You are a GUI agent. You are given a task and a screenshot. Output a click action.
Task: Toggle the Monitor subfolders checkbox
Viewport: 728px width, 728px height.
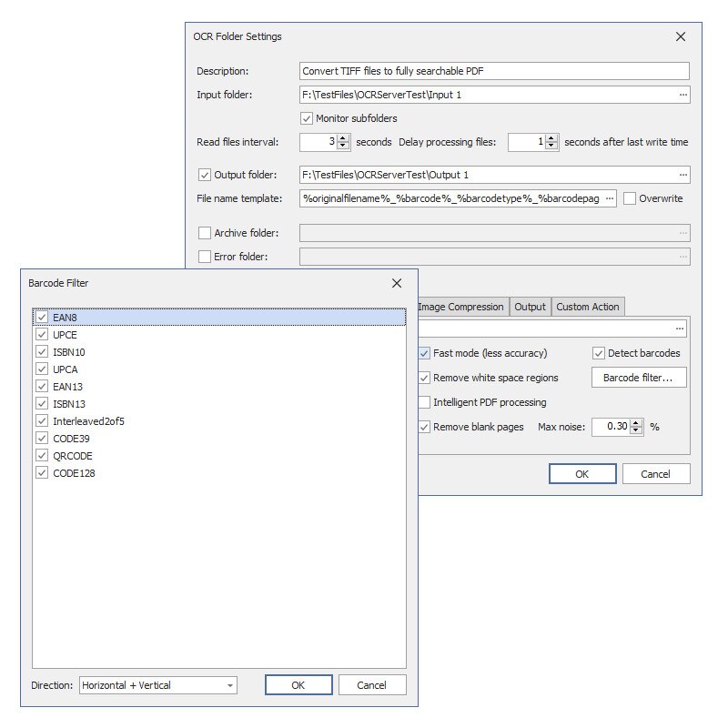(307, 118)
